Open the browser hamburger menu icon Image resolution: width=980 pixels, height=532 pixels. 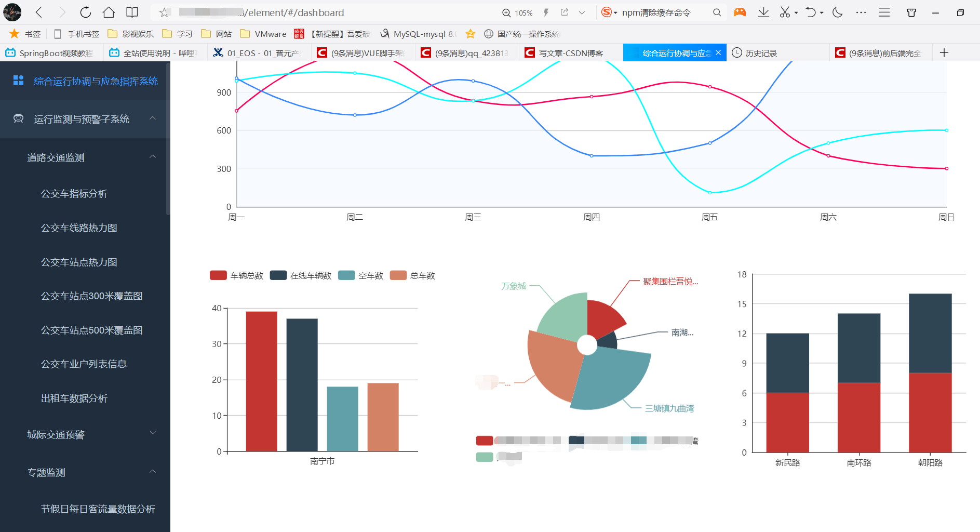click(884, 12)
